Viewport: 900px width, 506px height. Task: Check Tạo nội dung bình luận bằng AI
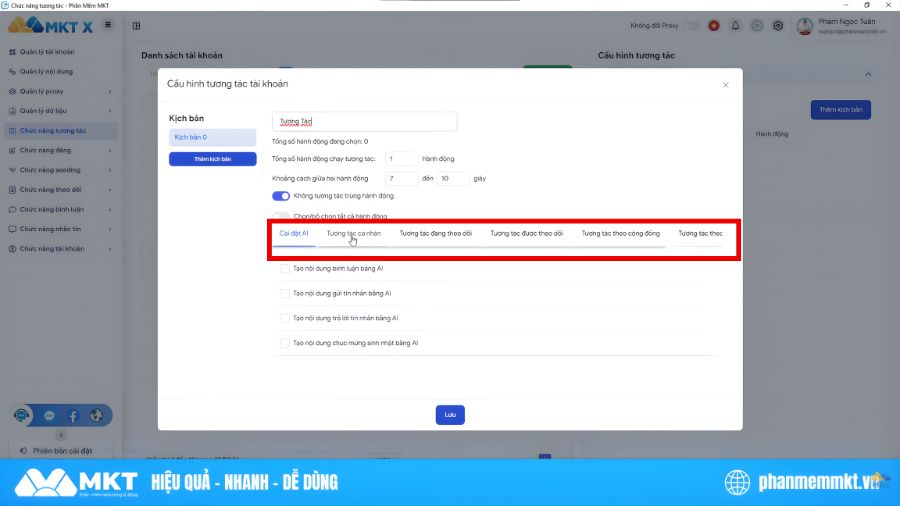point(285,268)
